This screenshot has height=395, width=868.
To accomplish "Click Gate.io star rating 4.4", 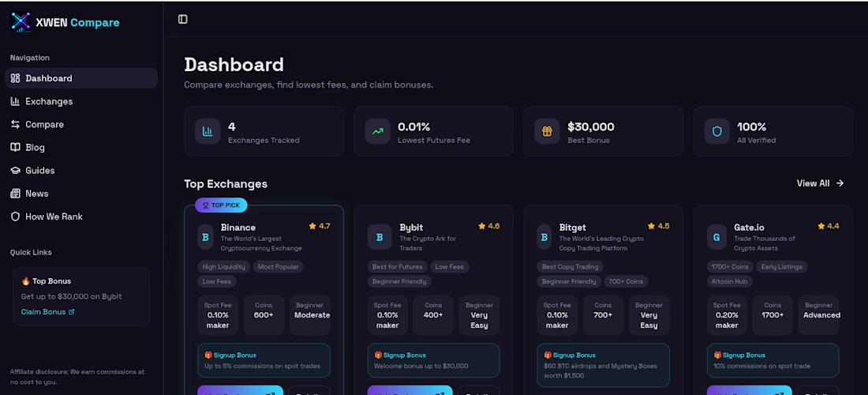I will 828,226.
